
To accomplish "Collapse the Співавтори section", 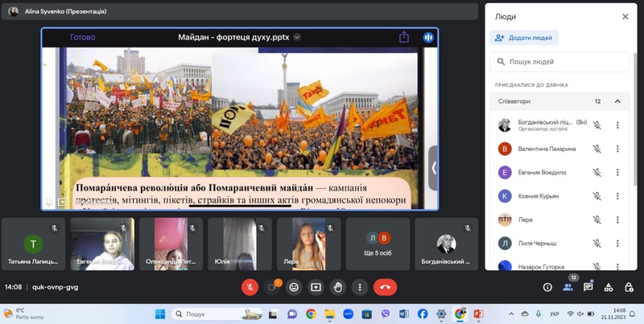I will [x=617, y=101].
